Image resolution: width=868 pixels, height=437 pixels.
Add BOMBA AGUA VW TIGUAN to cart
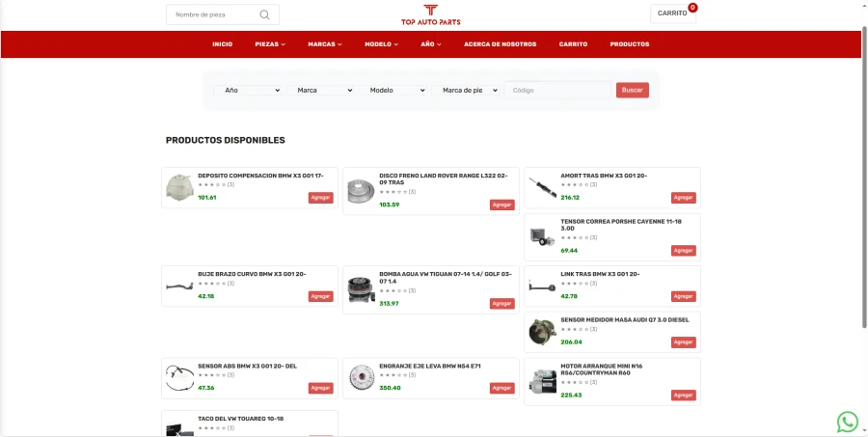click(502, 304)
